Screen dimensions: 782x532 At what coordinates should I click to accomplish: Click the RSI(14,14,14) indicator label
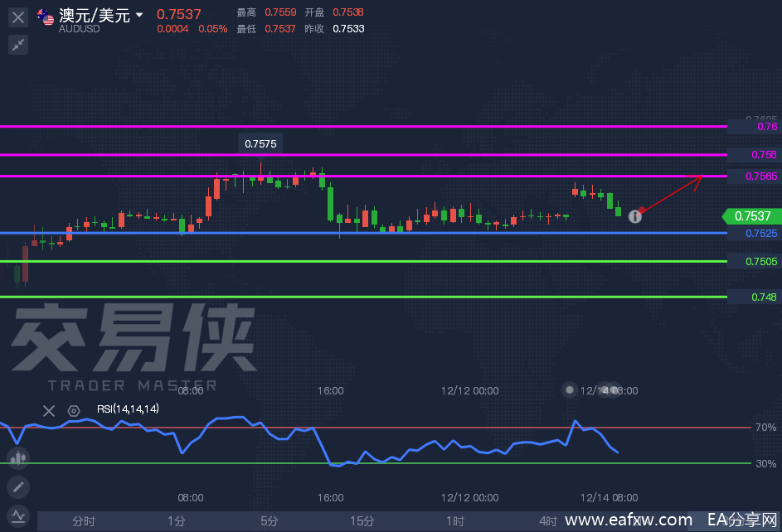[x=128, y=409]
